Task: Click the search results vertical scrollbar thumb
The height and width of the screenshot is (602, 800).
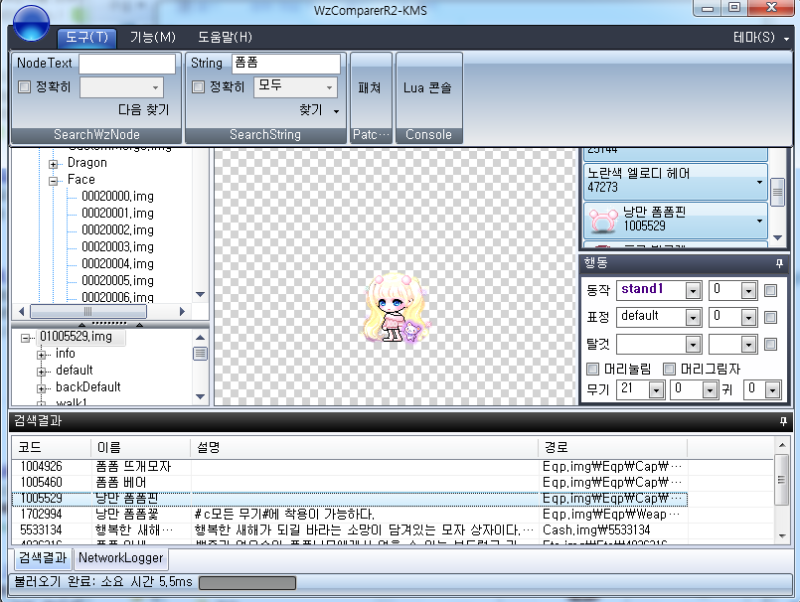Action: point(781,479)
